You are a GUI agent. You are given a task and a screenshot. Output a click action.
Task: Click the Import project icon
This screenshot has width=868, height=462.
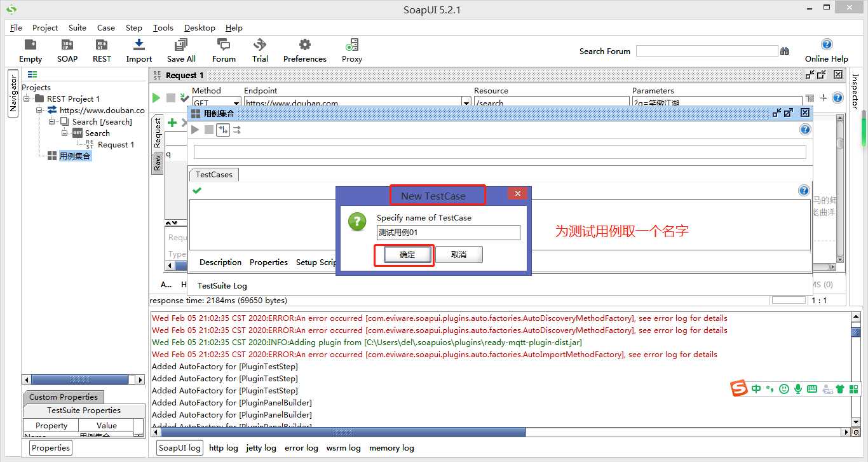(139, 45)
